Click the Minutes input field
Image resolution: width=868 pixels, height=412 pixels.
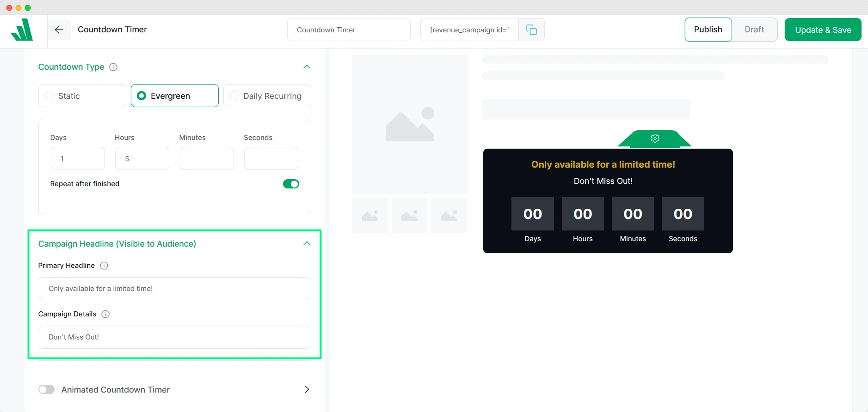[207, 158]
